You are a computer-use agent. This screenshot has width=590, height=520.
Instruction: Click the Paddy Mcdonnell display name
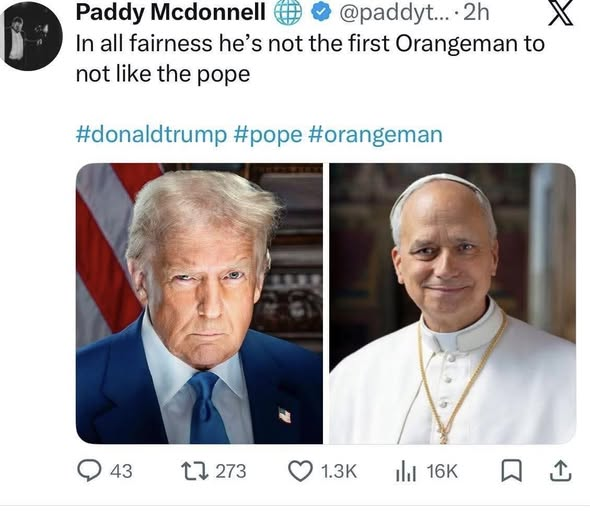[x=171, y=12]
